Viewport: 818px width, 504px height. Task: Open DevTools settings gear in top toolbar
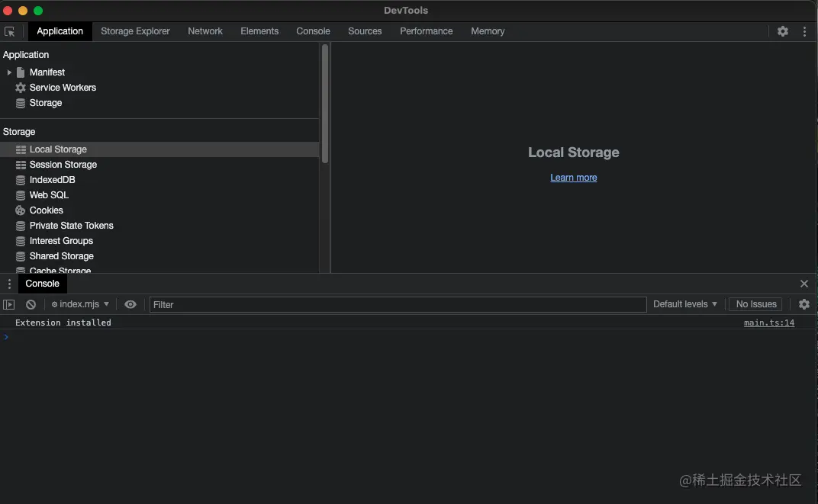(783, 31)
